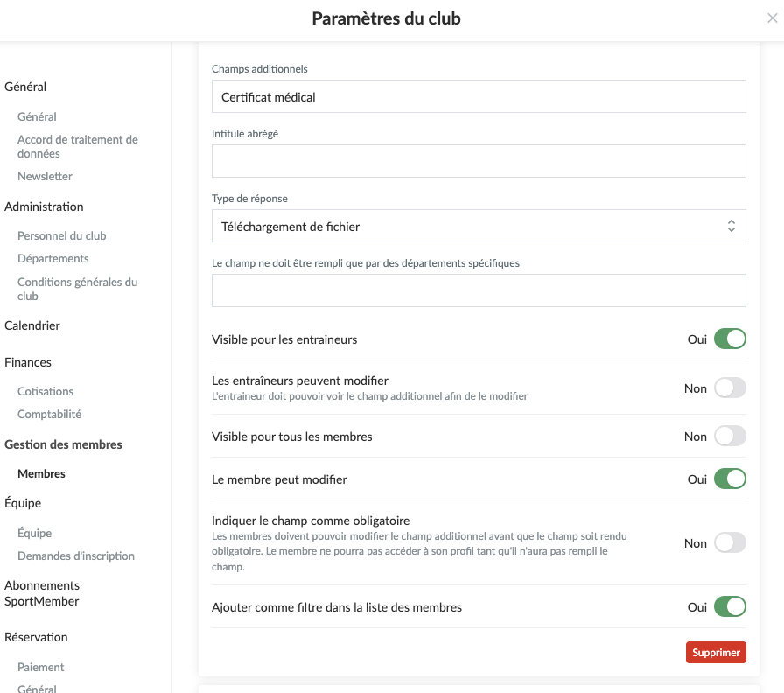
Task: Turn on Indiquer le champ comme obligatoire
Action: (730, 543)
